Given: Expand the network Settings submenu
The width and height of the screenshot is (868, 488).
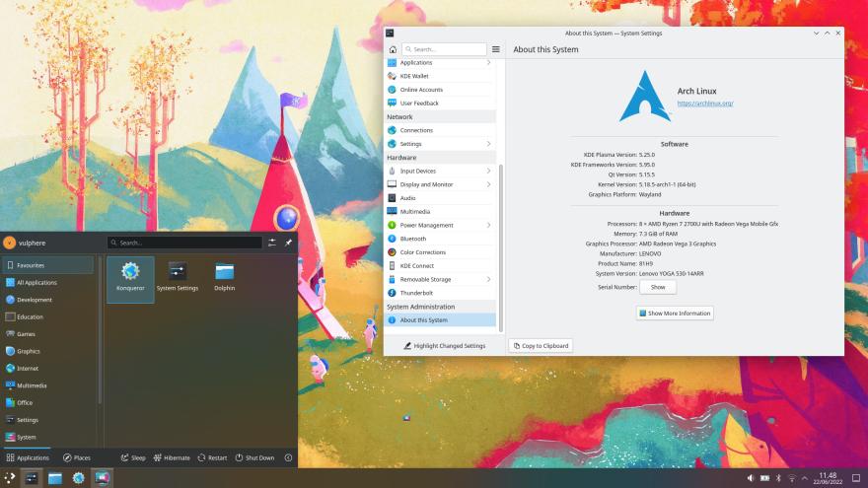Looking at the screenshot, I should point(488,144).
